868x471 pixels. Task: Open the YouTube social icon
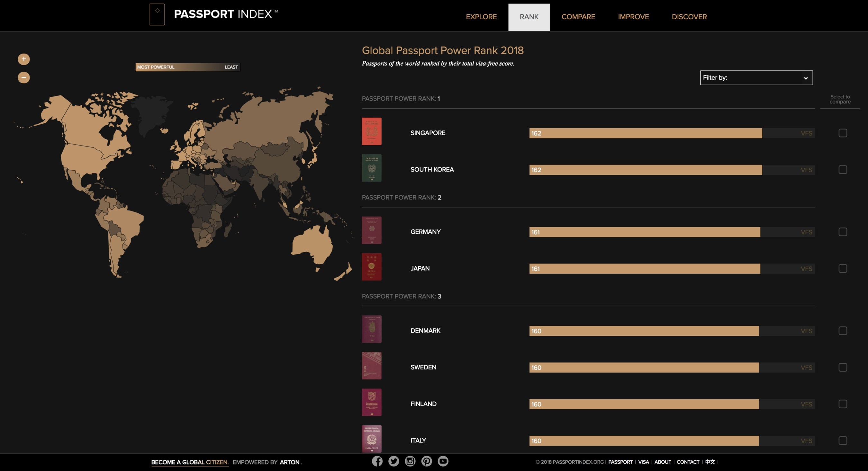click(443, 461)
